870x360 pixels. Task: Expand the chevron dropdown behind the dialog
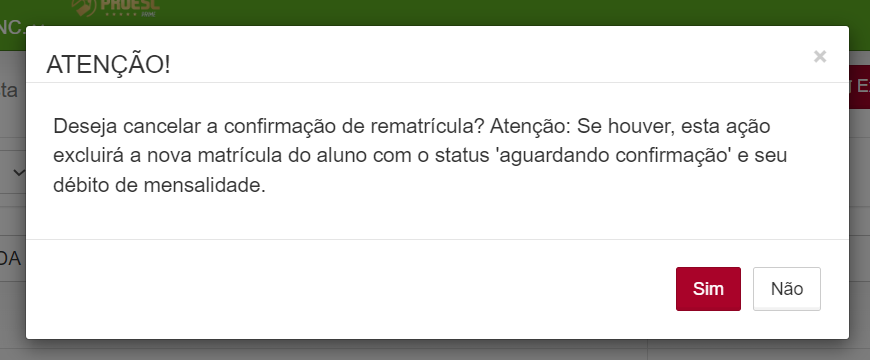click(x=18, y=173)
